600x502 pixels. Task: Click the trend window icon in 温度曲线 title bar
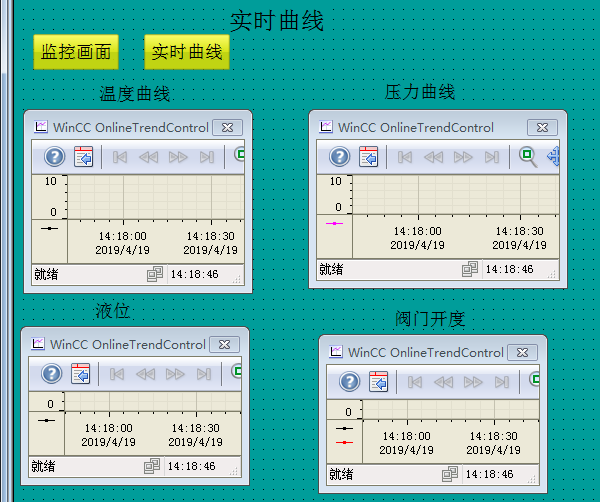pos(41,127)
